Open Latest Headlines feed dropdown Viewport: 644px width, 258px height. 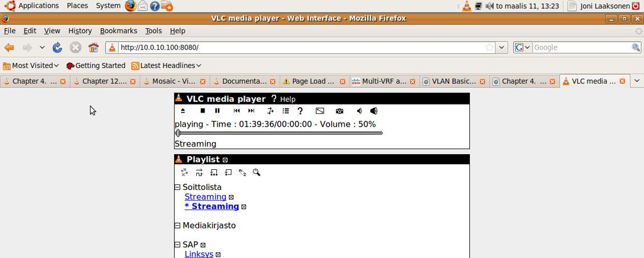click(166, 65)
